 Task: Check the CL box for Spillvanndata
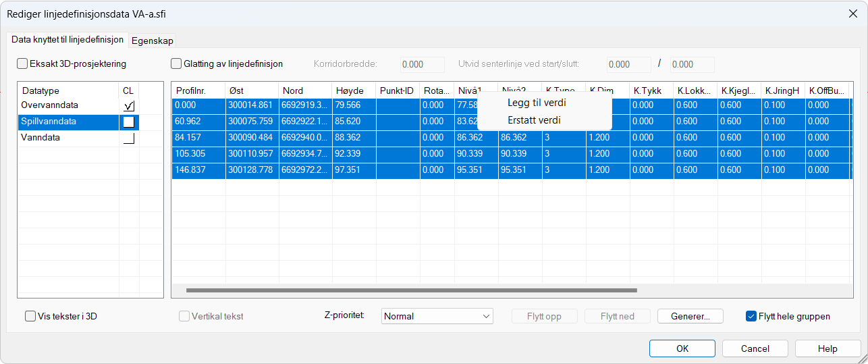click(x=129, y=122)
